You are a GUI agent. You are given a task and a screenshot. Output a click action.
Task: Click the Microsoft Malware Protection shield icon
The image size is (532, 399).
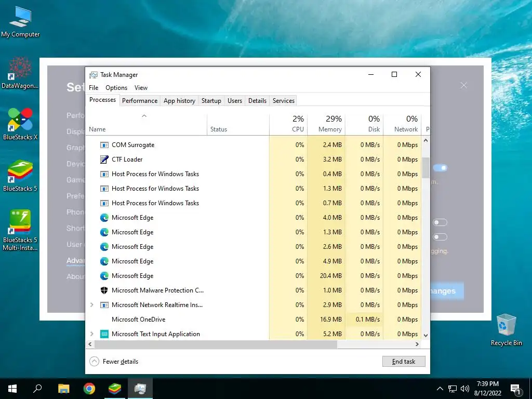[x=104, y=290]
